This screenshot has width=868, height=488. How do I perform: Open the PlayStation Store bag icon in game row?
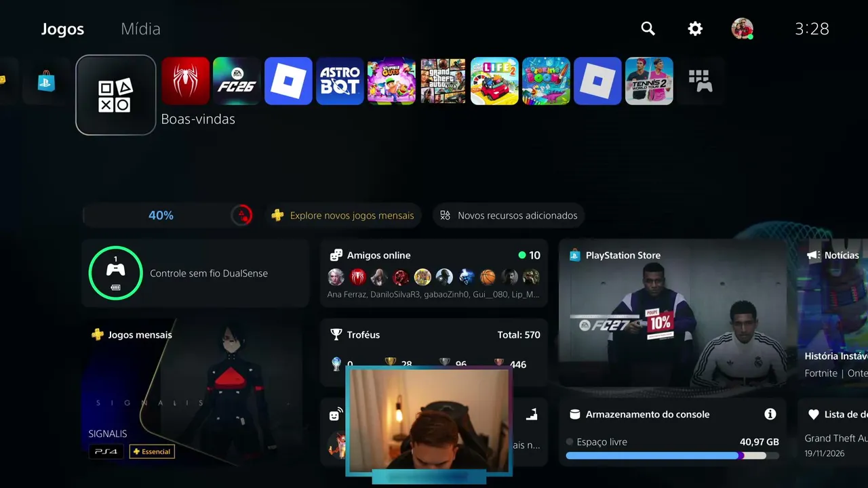(x=46, y=81)
